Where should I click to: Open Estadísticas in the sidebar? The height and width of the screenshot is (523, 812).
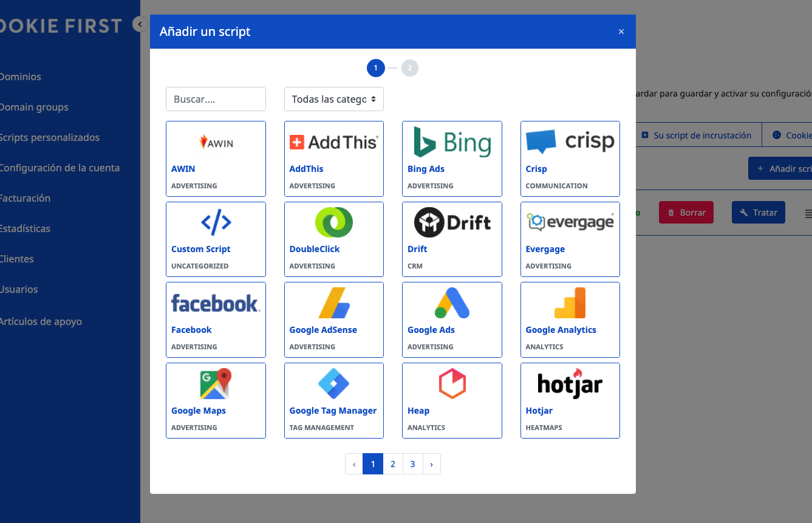[x=24, y=228]
